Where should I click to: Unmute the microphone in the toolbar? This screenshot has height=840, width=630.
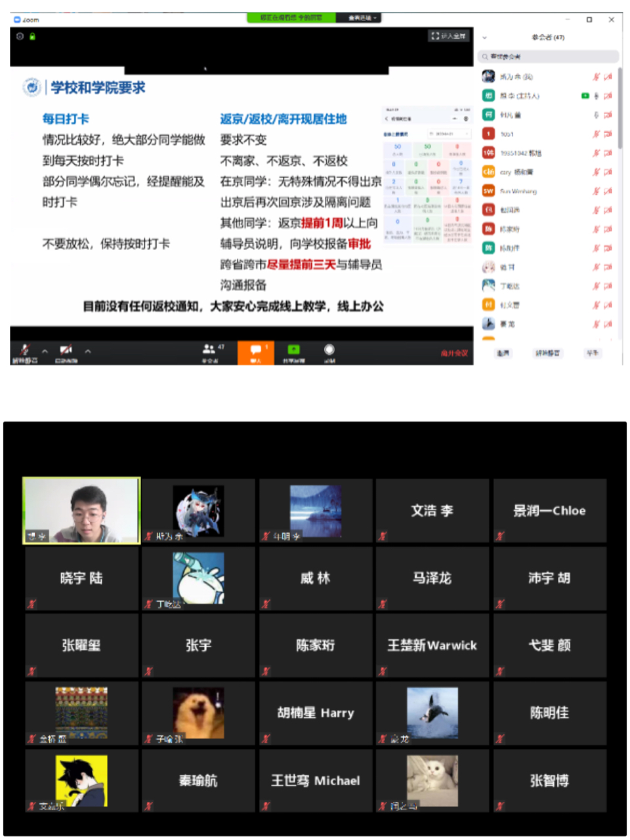(x=24, y=351)
